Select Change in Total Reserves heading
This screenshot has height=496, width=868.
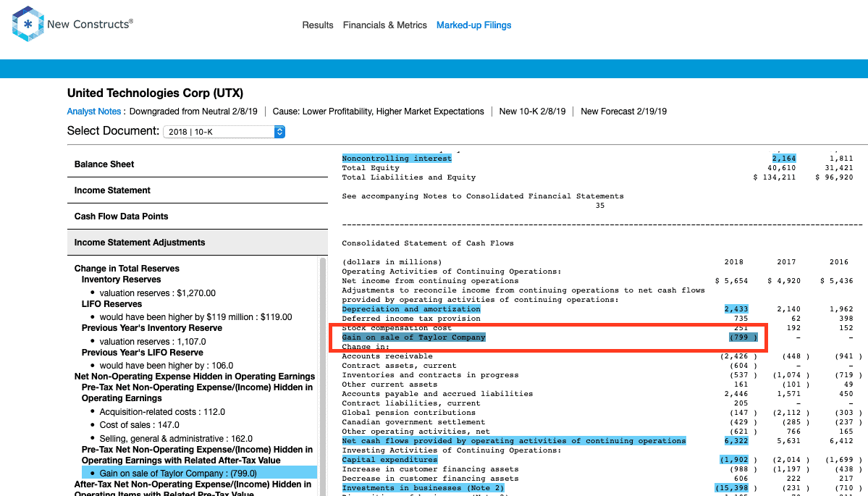pos(127,269)
